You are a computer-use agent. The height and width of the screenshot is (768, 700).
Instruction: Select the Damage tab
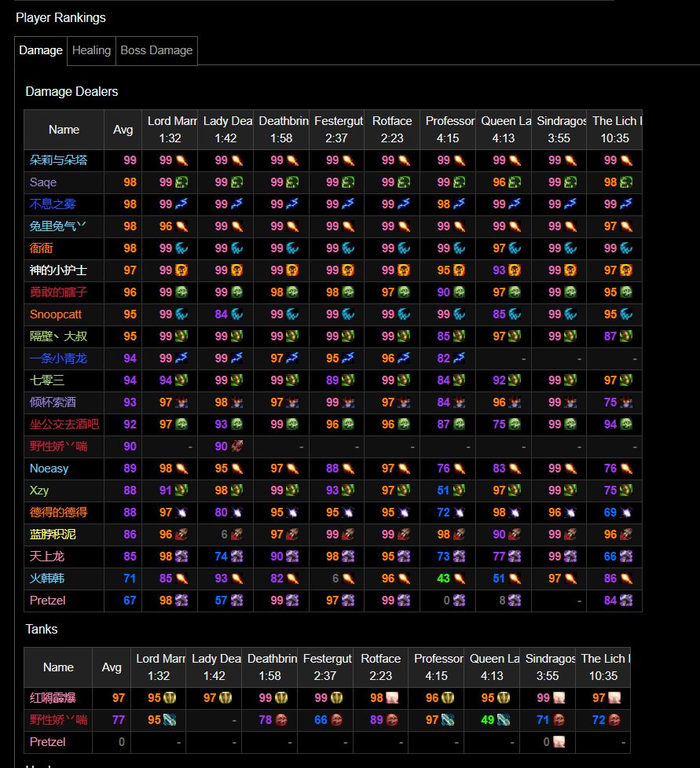click(41, 50)
